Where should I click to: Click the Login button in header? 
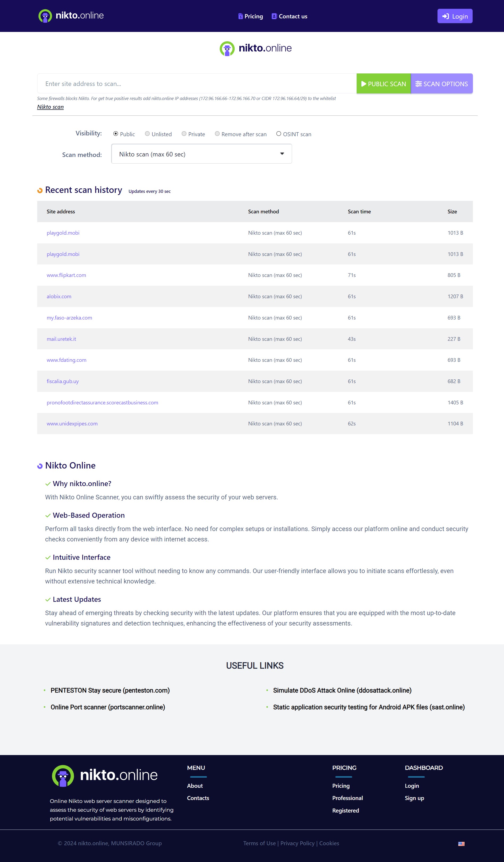[x=455, y=16]
